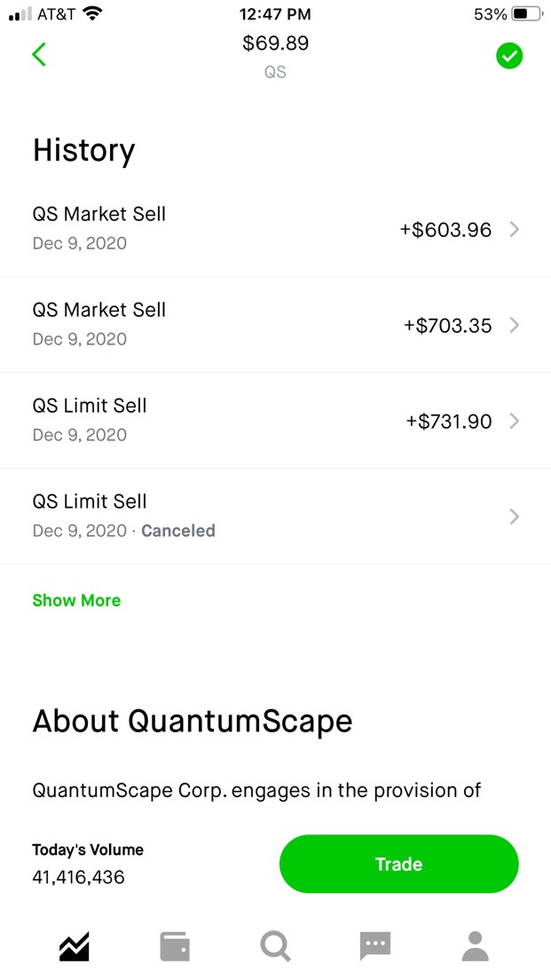Open the Search magnifier tab
The width and height of the screenshot is (551, 980).
275,946
